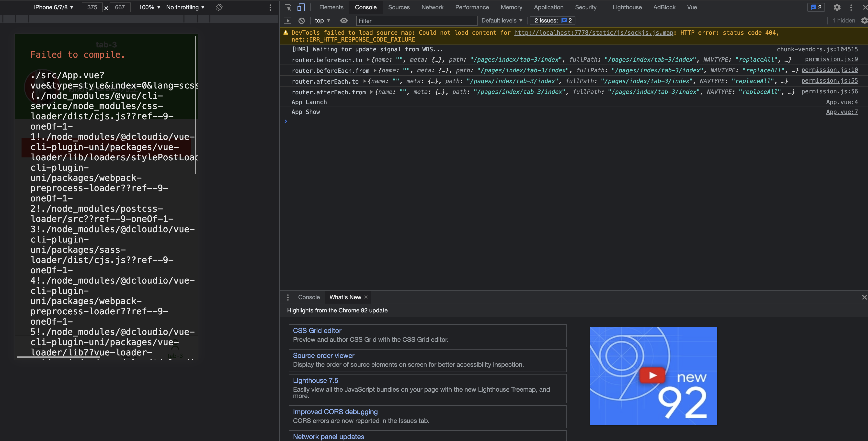This screenshot has height=441, width=868.
Task: Click the viewport height field 667
Action: tap(120, 7)
